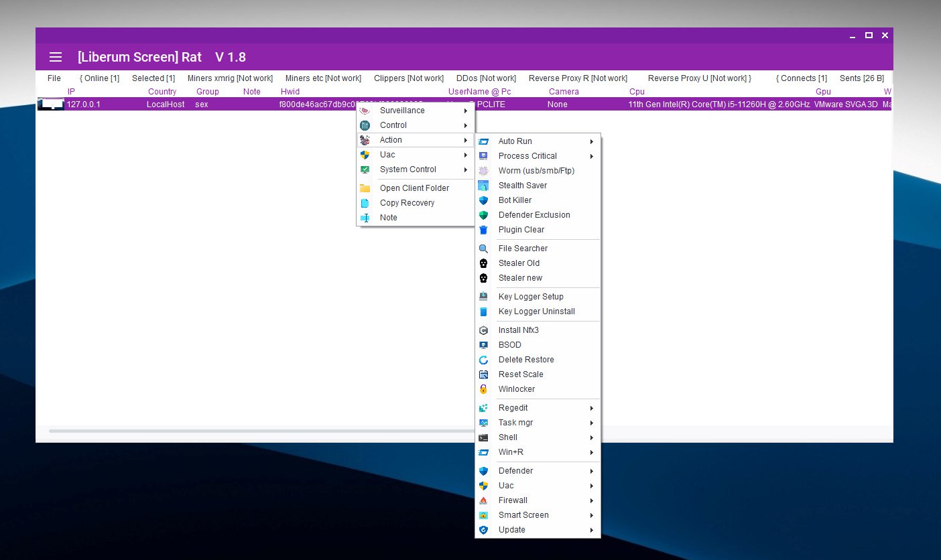
Task: Click the Note icon in context menu
Action: 365,218
